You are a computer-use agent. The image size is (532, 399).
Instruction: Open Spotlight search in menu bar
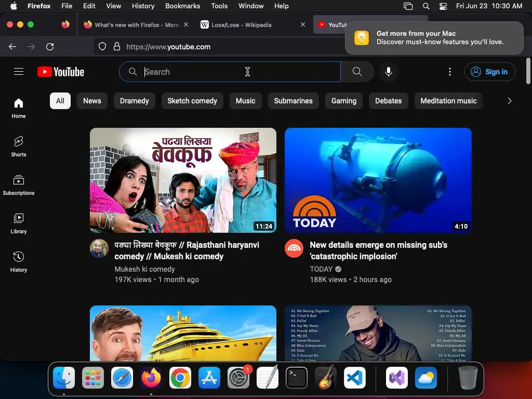[x=426, y=6]
